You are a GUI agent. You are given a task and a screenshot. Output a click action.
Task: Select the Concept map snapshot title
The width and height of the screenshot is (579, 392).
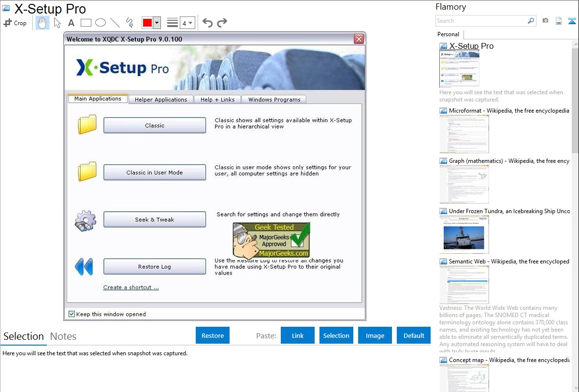click(x=509, y=360)
